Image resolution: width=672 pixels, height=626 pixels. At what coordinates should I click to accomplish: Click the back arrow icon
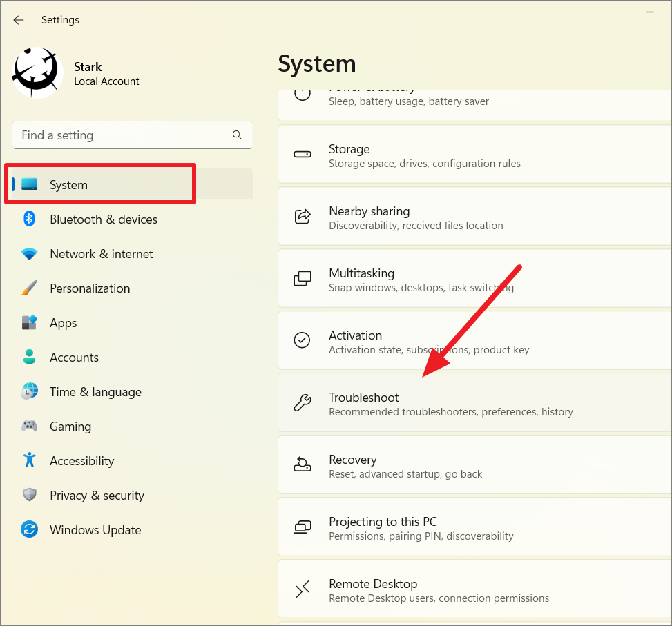click(19, 20)
